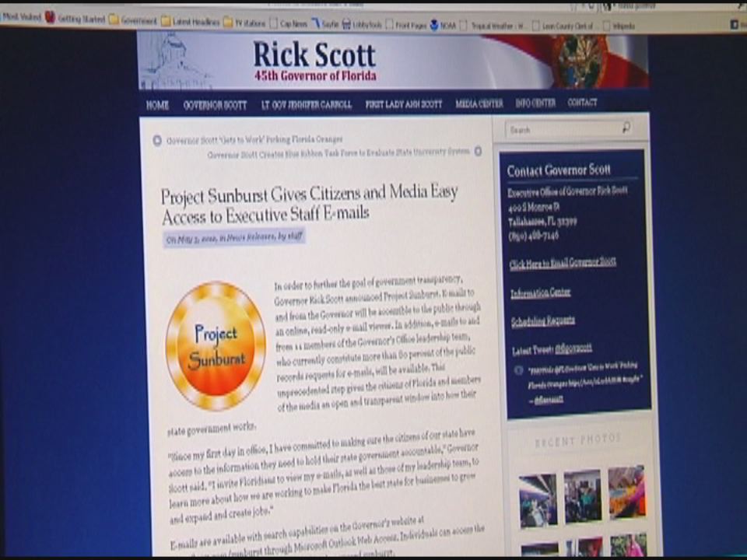The width and height of the screenshot is (747, 560).
Task: Click the RECENT PHOTOS heading
Action: tap(578, 440)
